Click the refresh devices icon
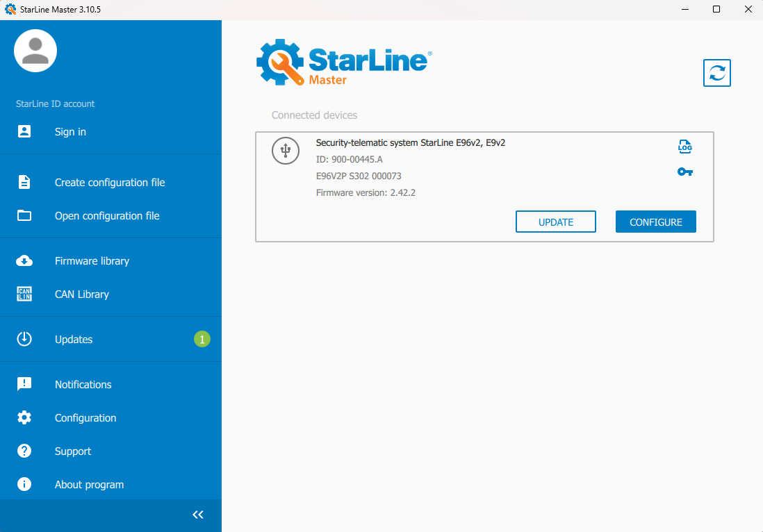This screenshot has width=763, height=532. (x=717, y=73)
